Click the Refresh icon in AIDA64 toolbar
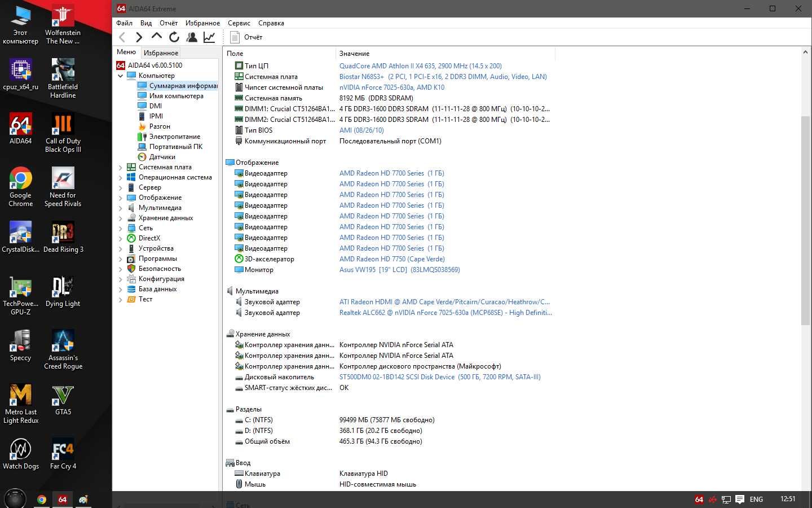 tap(174, 37)
